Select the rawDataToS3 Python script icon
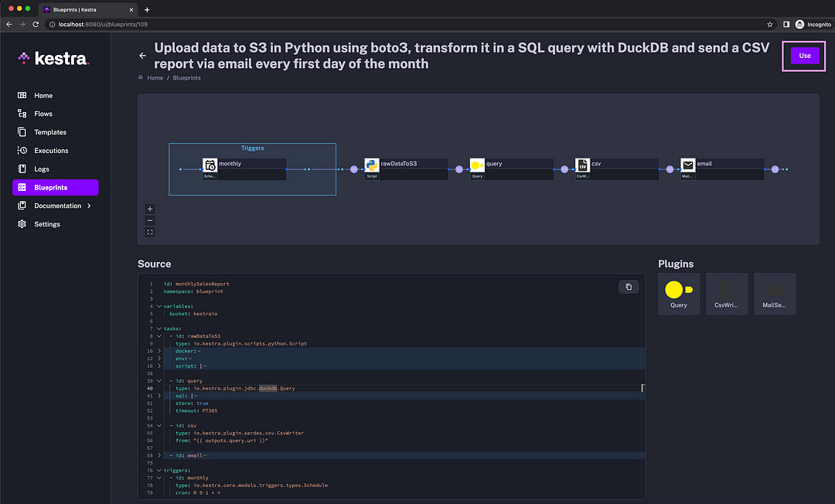835x504 pixels. click(x=372, y=165)
